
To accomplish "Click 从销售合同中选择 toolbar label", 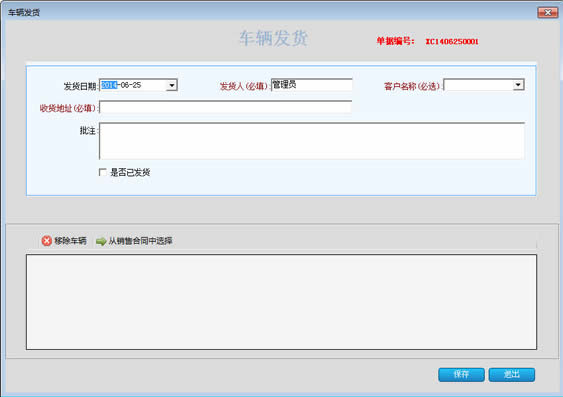I will tap(140, 240).
